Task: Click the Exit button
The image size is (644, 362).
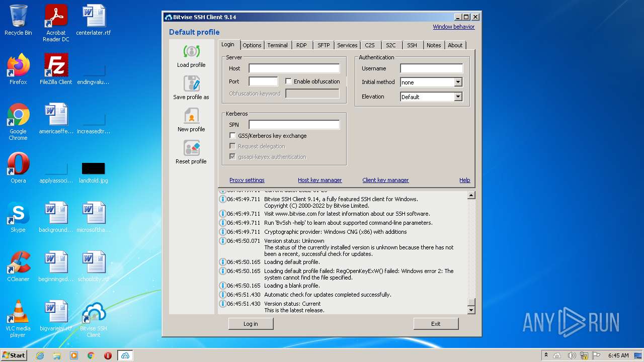Action: pos(436,324)
